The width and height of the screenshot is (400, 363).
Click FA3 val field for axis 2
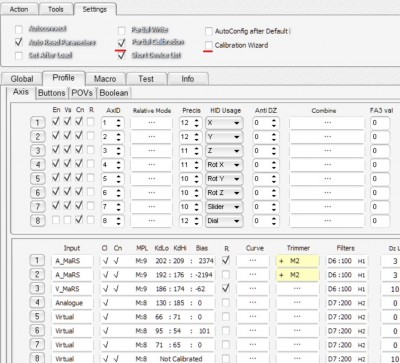click(x=380, y=137)
